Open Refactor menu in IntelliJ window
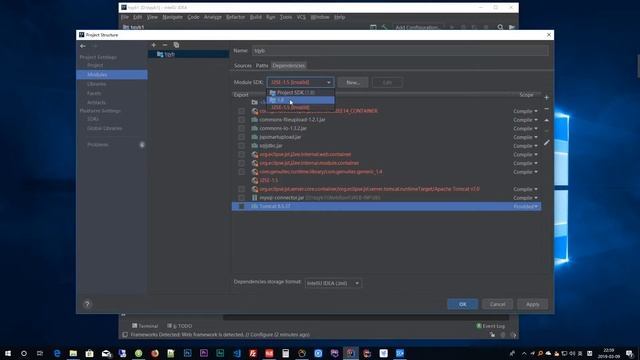Viewport: 640px width, 360px height. [236, 17]
